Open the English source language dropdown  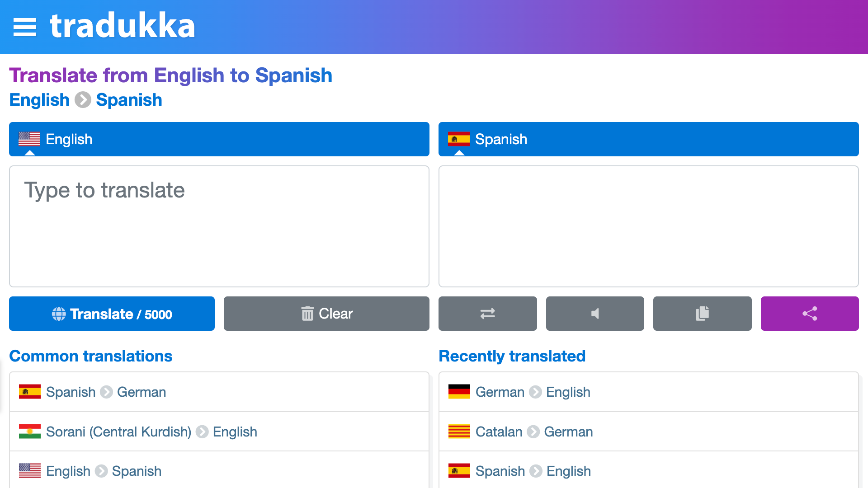click(x=219, y=139)
